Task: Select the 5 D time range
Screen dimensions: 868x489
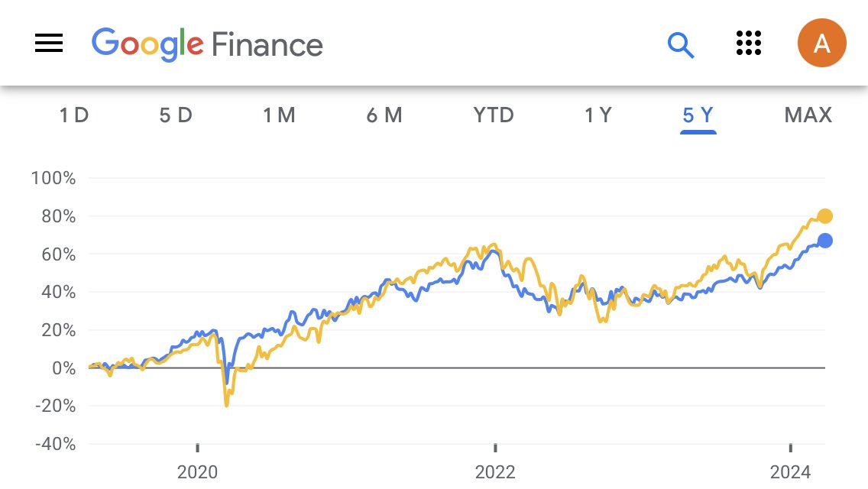Action: coord(176,115)
